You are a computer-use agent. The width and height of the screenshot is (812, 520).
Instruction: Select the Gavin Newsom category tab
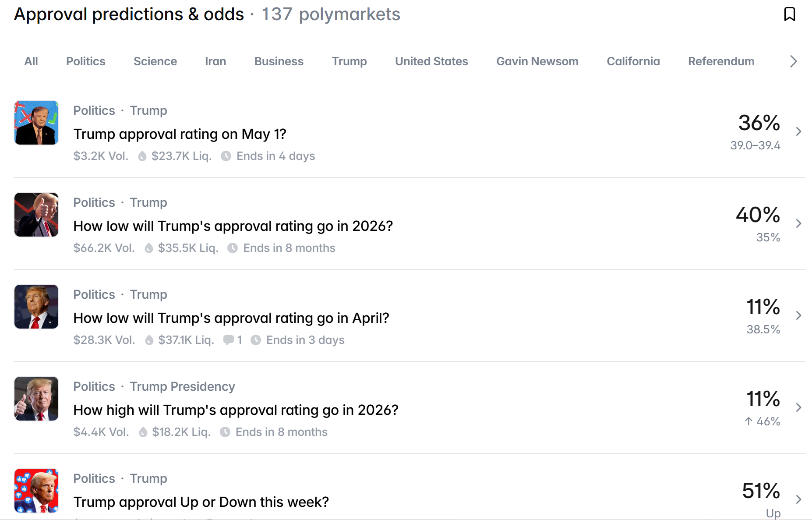pos(537,61)
